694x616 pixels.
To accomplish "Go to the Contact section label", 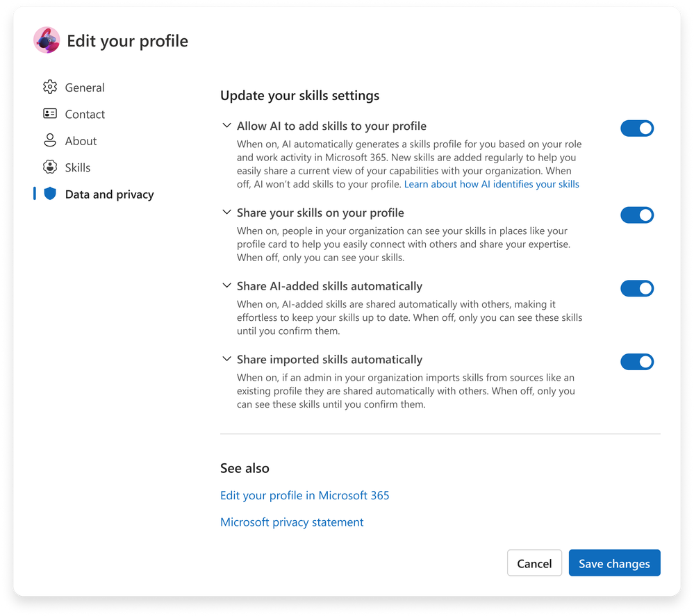I will click(x=85, y=114).
